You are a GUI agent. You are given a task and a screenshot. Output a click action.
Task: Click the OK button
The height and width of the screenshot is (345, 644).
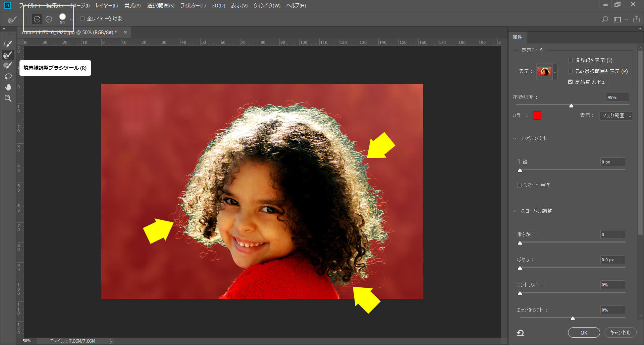coord(584,333)
